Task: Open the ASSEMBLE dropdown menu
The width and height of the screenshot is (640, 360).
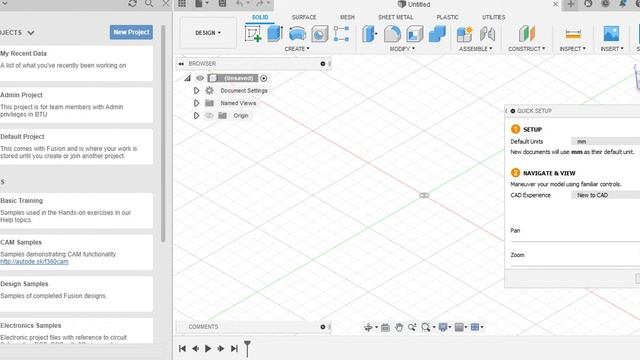Action: (476, 49)
